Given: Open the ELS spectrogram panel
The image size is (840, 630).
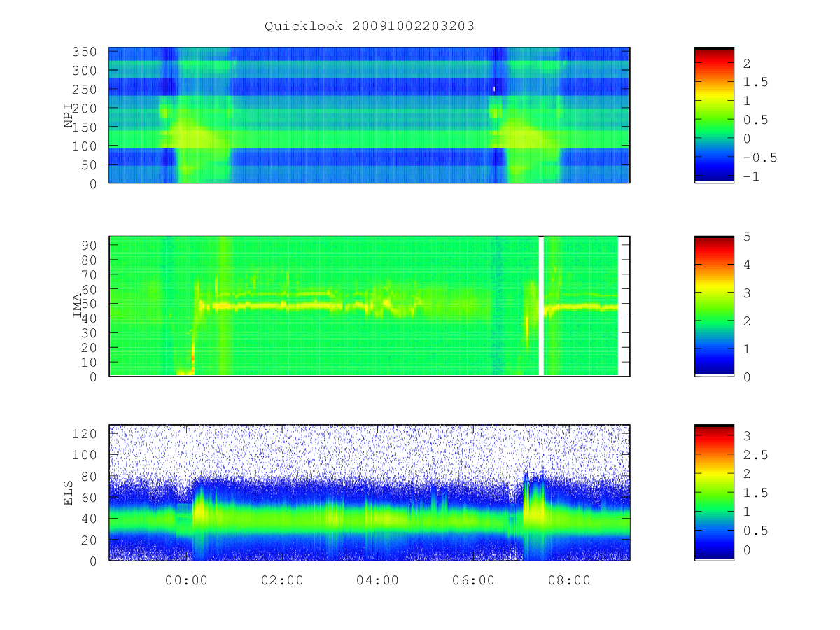Looking at the screenshot, I should tap(370, 493).
